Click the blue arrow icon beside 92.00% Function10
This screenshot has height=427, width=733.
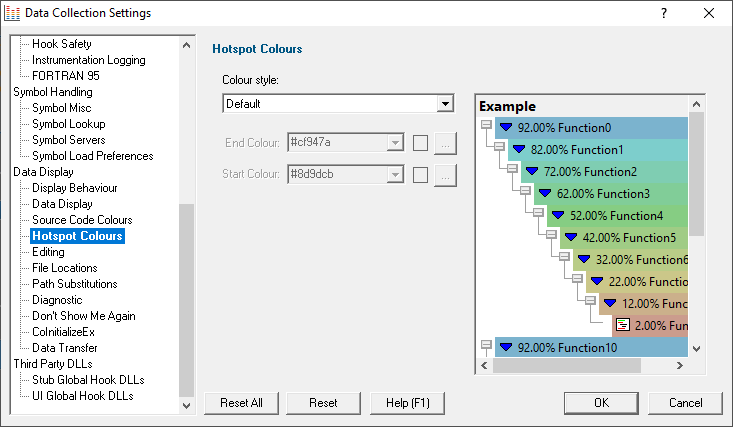click(506, 347)
